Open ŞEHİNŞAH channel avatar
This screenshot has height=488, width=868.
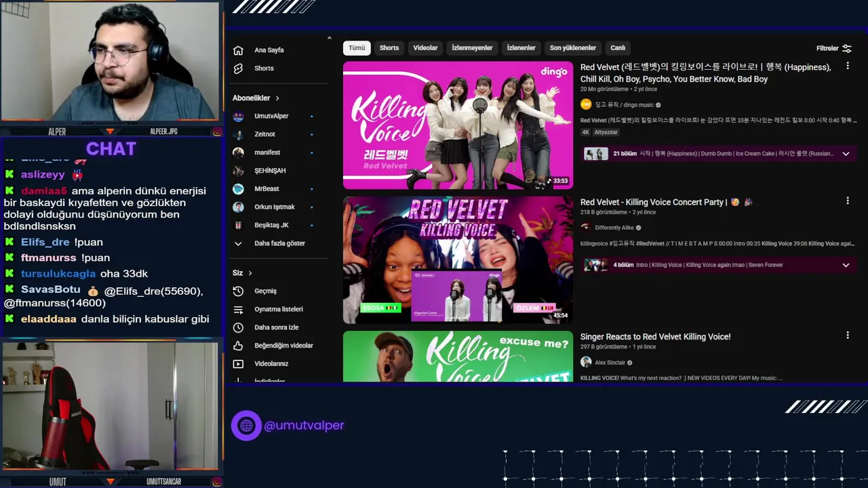(x=238, y=171)
